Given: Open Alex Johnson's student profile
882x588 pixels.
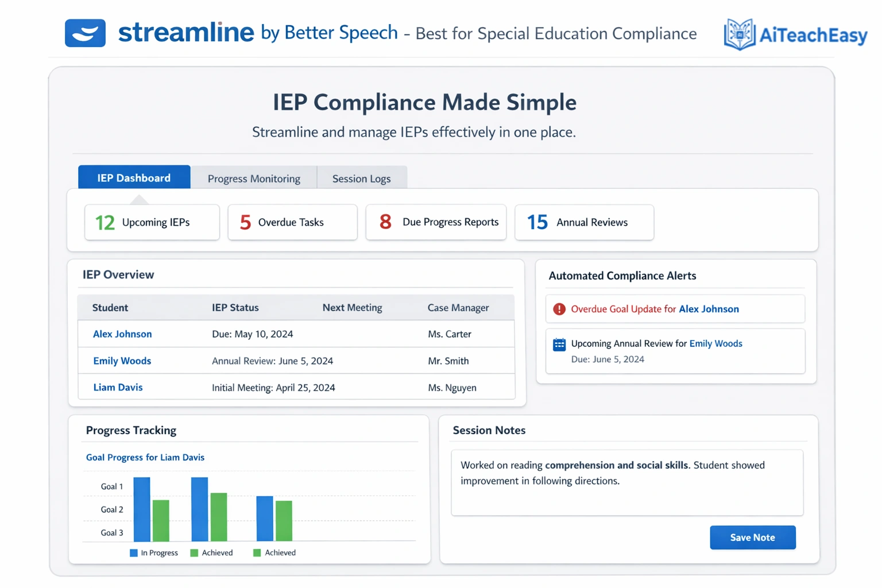Looking at the screenshot, I should pos(122,334).
